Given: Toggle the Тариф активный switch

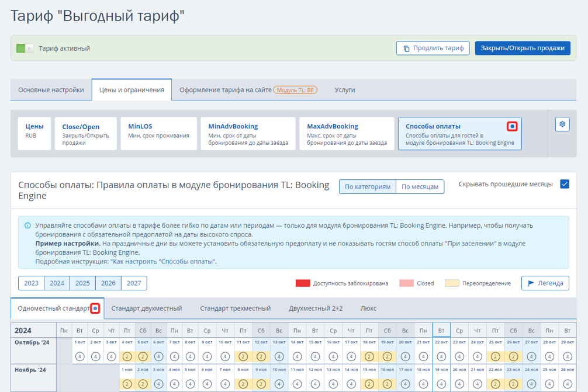Looking at the screenshot, I should click(25, 48).
